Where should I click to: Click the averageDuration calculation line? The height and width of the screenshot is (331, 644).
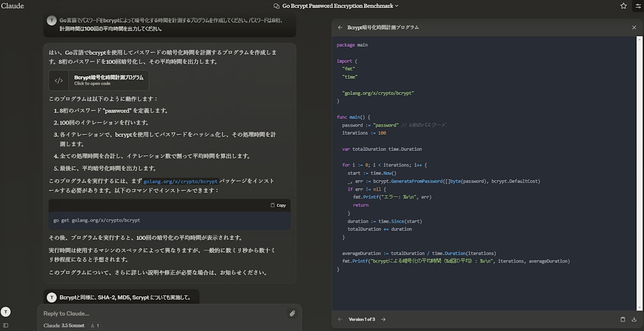tap(419, 253)
